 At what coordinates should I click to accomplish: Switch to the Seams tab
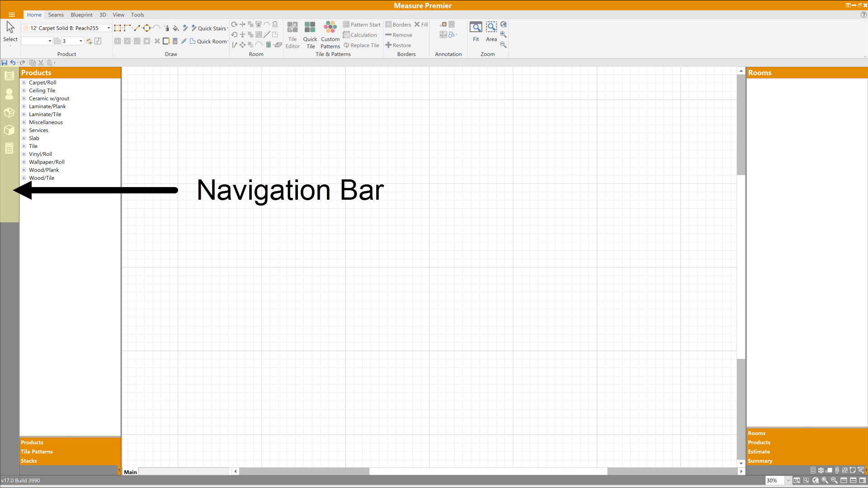pyautogui.click(x=56, y=15)
